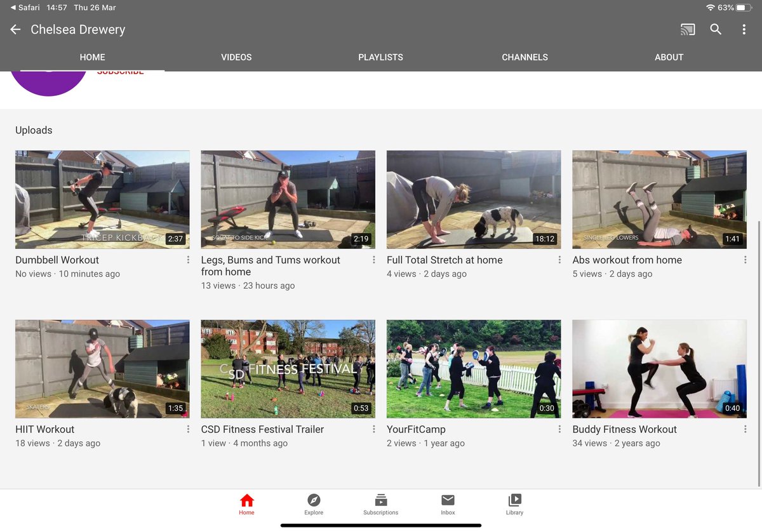Click 'No views · 10 minutes ago' text

[x=67, y=274]
